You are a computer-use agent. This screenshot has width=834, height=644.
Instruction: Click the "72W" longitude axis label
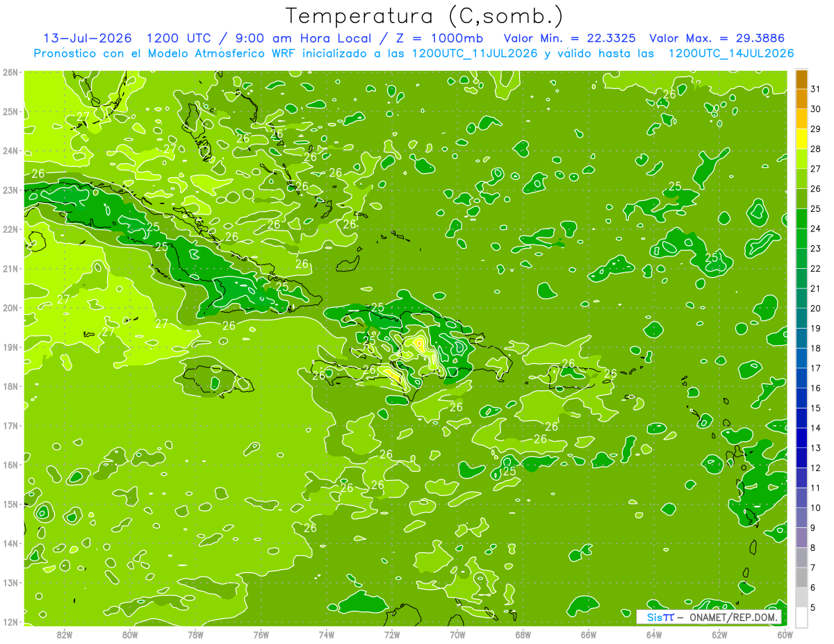pos(392,634)
